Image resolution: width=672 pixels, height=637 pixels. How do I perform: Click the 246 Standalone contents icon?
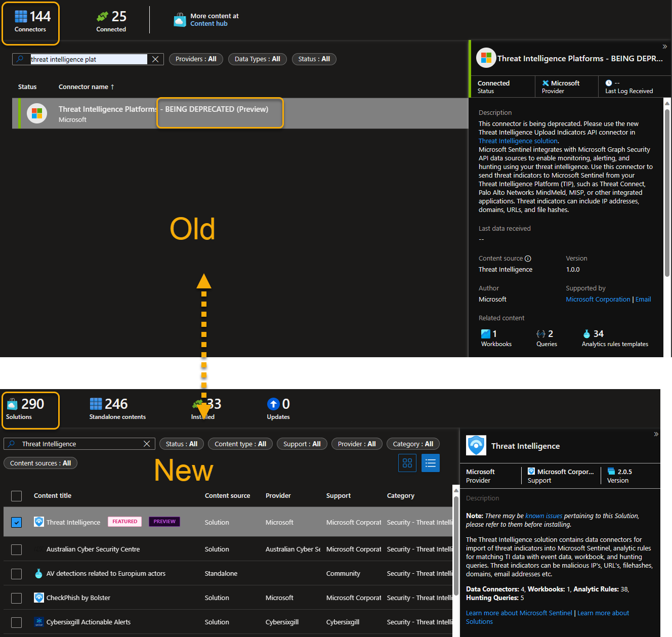(96, 404)
